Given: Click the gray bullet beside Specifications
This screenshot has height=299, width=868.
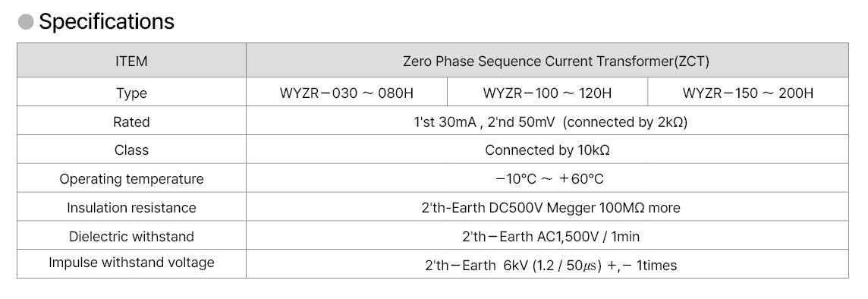Looking at the screenshot, I should pyautogui.click(x=26, y=22).
